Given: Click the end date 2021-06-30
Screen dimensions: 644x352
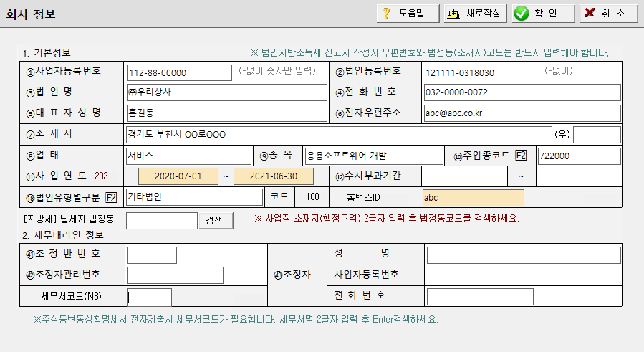Looking at the screenshot, I should [274, 176].
